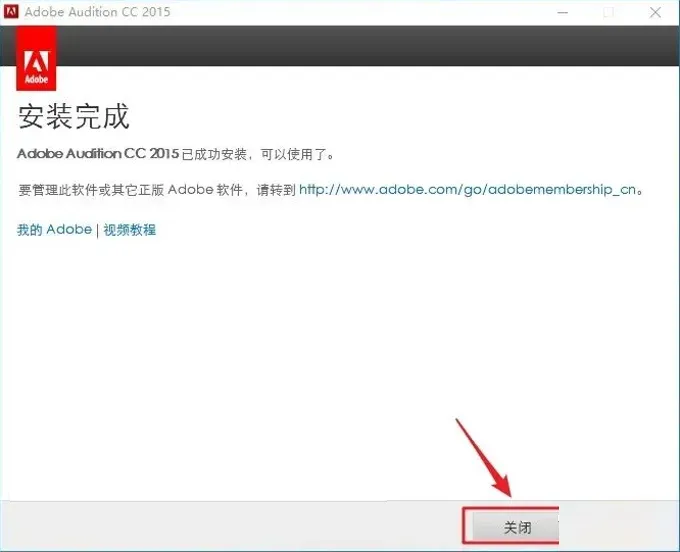Click the window title 'Adobe Audition CC 2015'
Viewport: 680px width, 552px height.
click(97, 12)
